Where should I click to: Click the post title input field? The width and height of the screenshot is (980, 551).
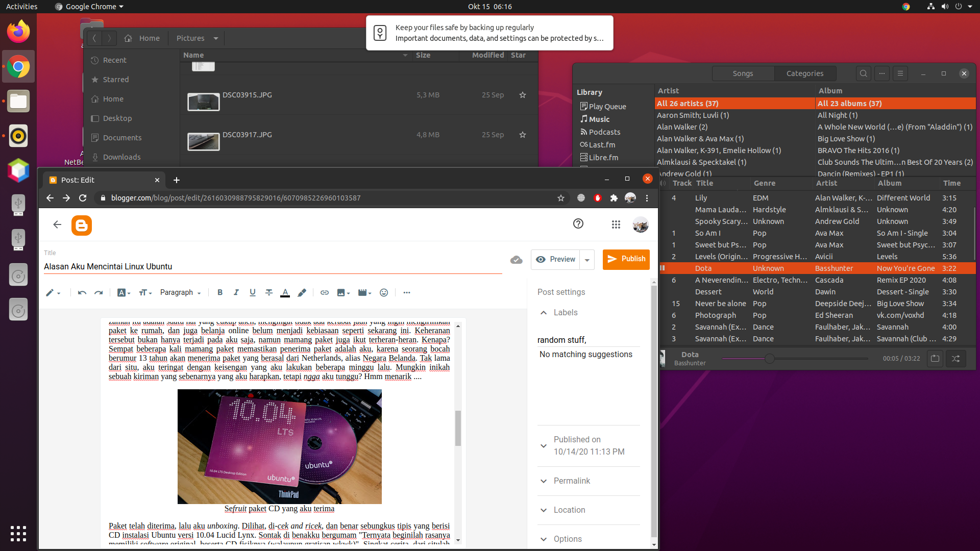tap(273, 266)
